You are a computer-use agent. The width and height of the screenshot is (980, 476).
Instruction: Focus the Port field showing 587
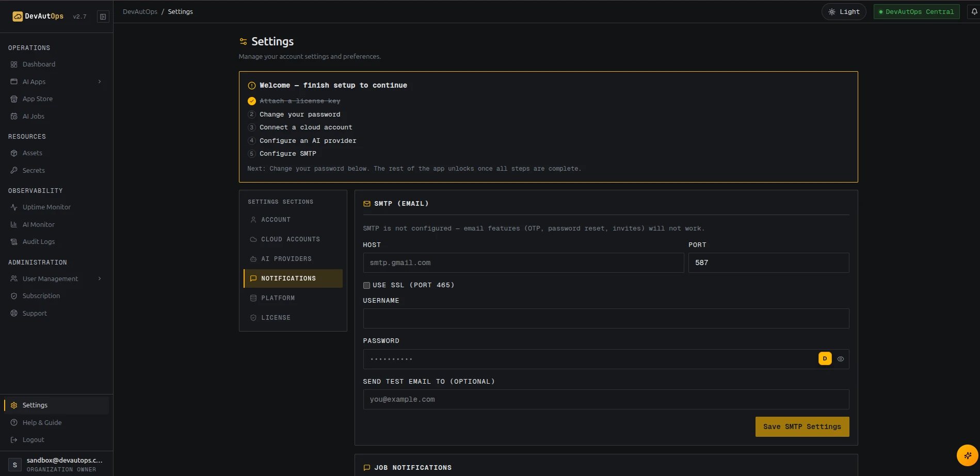tap(768, 263)
